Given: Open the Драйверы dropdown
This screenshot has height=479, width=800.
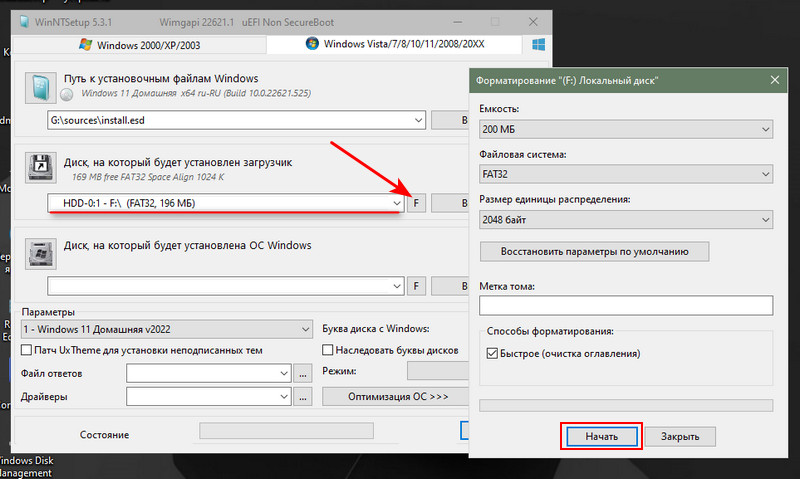Looking at the screenshot, I should 284,396.
